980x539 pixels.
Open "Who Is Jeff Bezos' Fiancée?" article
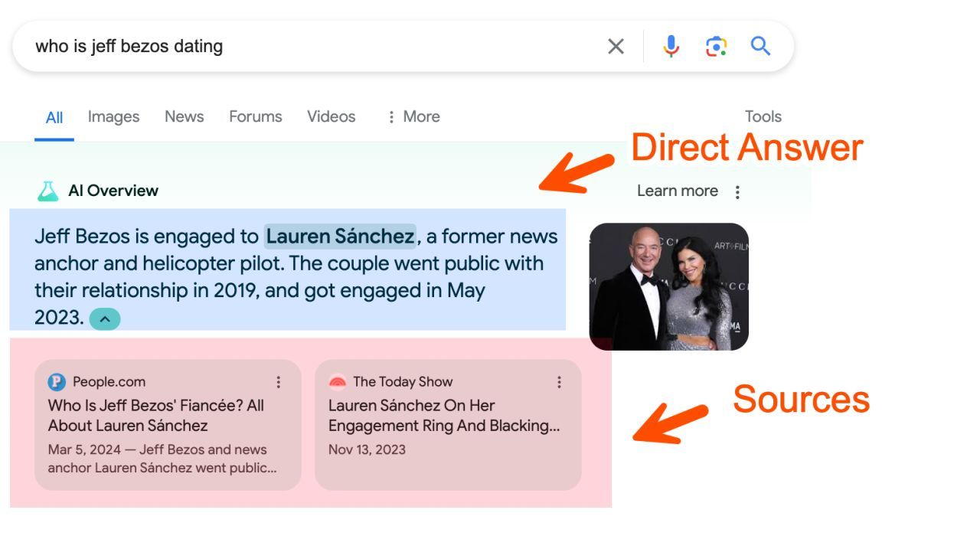[x=156, y=416]
